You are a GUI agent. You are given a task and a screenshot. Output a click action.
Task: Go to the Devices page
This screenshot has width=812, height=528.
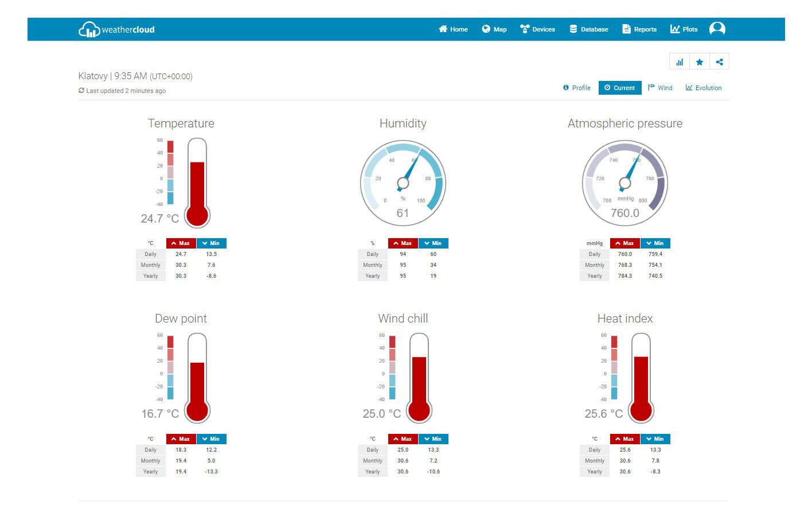537,29
